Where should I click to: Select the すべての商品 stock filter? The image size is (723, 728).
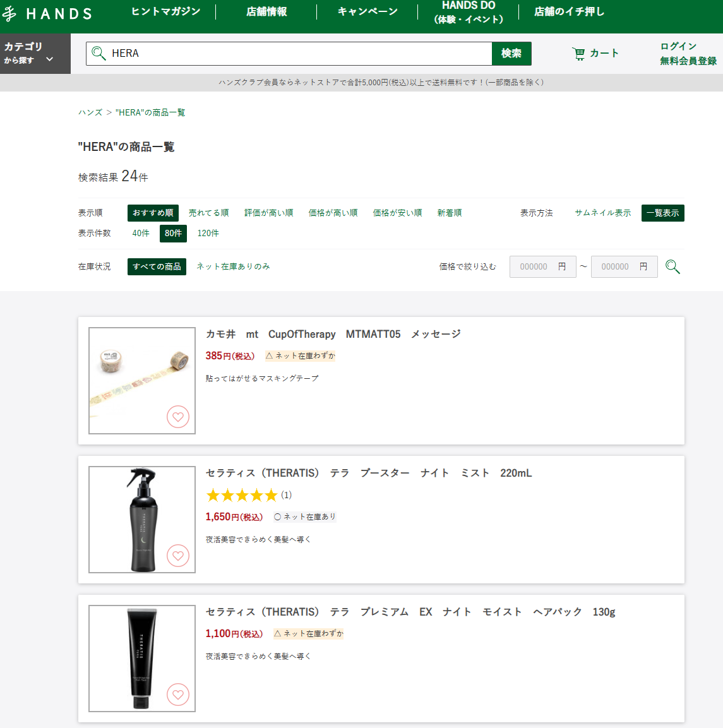(x=157, y=266)
